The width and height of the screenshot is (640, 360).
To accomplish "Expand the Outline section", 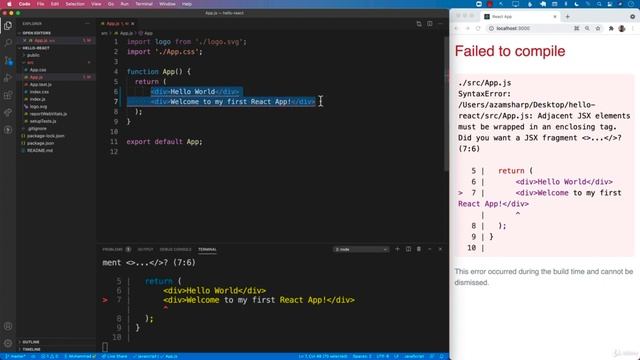I will 31,342.
